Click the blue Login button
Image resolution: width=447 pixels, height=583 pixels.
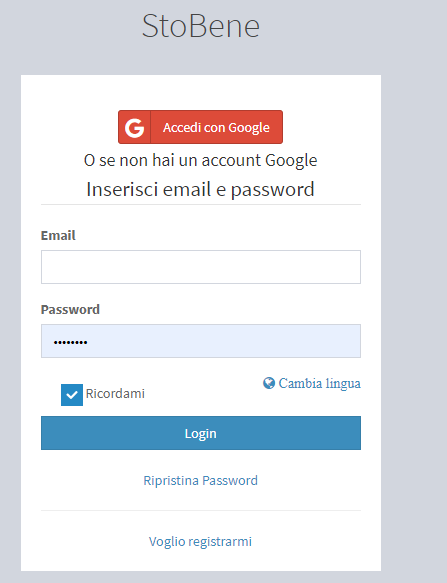201,433
